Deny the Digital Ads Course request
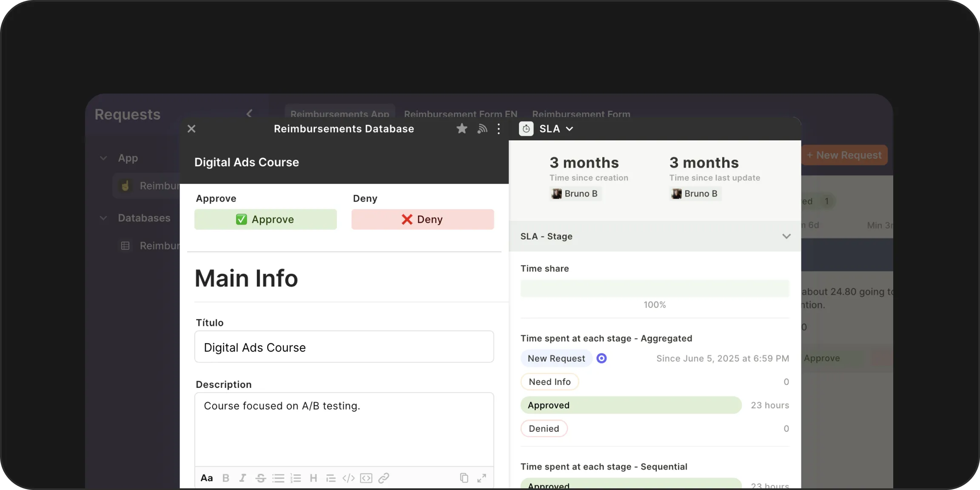 422,219
